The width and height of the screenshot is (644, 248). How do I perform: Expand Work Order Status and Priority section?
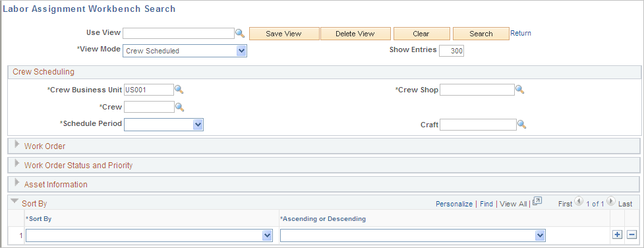(x=17, y=164)
